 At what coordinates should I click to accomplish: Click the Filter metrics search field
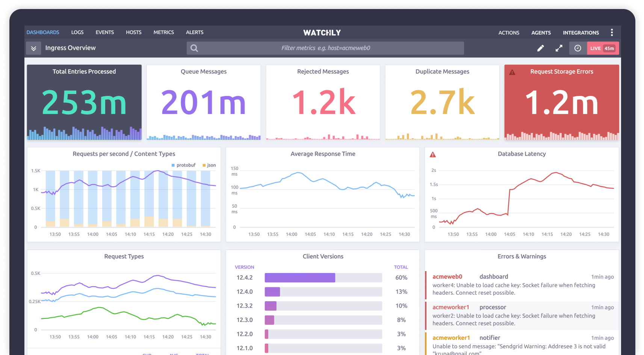pos(325,48)
